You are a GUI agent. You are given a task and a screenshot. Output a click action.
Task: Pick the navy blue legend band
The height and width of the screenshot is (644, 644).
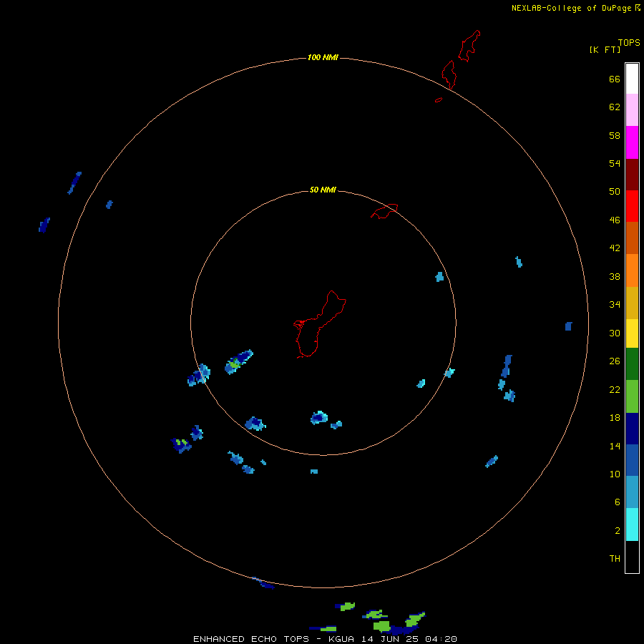pos(632,429)
